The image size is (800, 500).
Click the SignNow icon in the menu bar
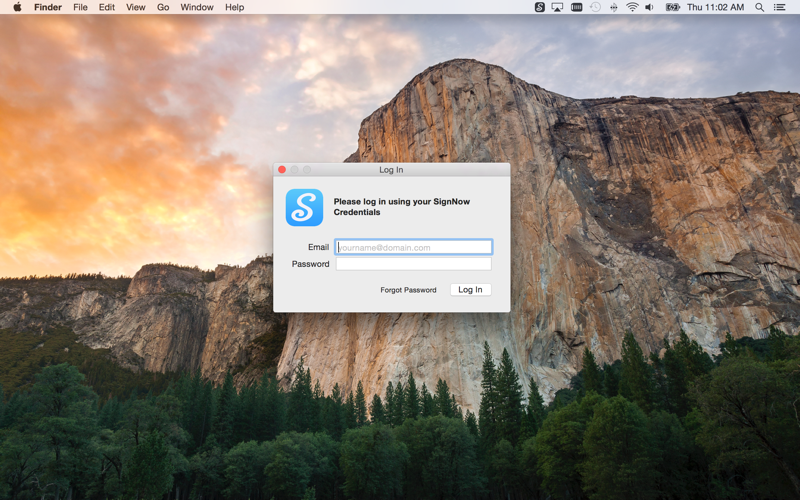540,7
